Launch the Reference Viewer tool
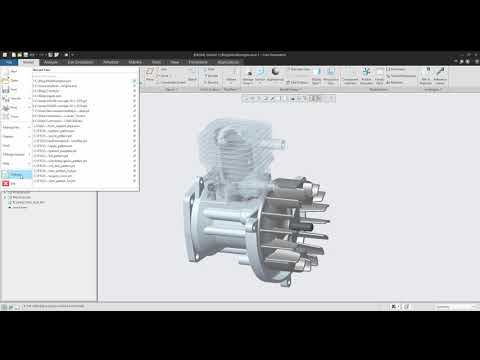The width and height of the screenshot is (480, 360). 440,76
